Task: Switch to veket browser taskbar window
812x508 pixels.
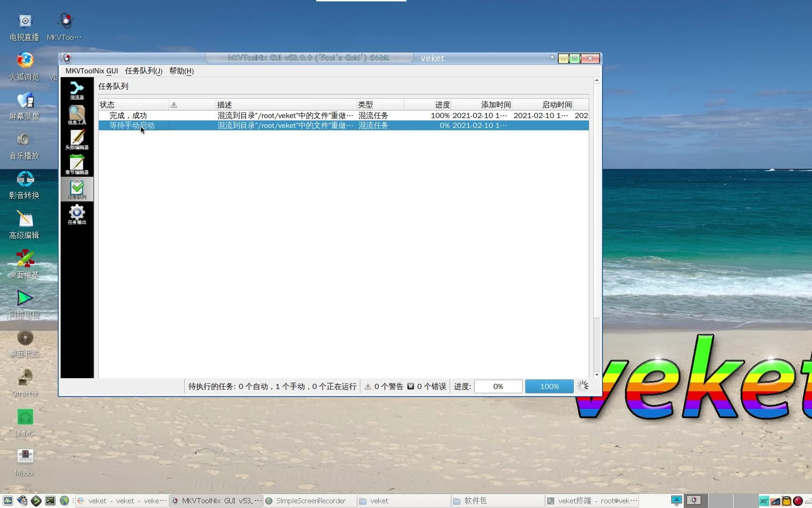Action: 122,501
